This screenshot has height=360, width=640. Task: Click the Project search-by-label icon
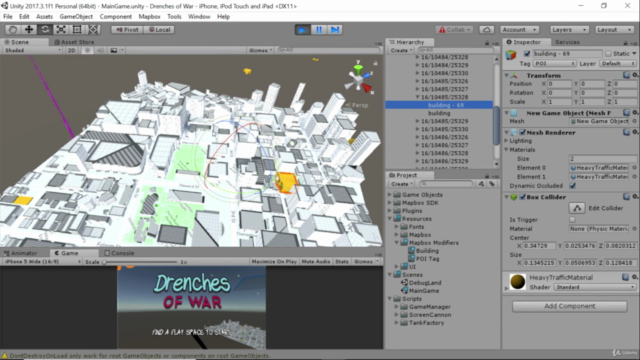pos(492,184)
